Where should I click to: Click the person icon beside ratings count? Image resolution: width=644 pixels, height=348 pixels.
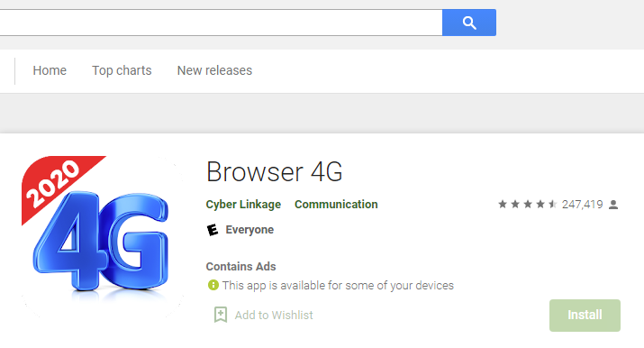pos(613,205)
